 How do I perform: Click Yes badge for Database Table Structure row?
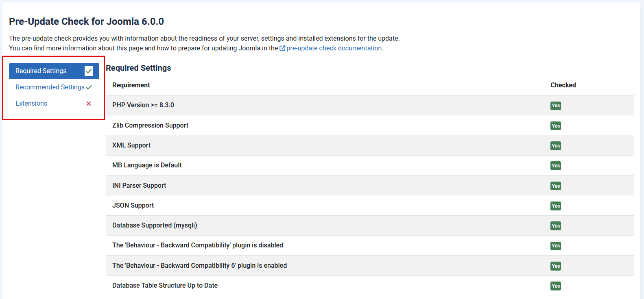tap(555, 286)
